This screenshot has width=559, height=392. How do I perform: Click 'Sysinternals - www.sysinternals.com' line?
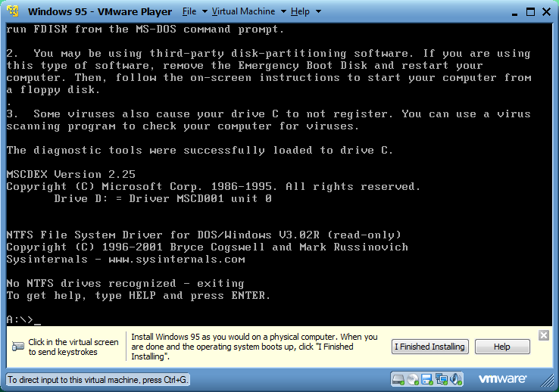click(x=126, y=260)
